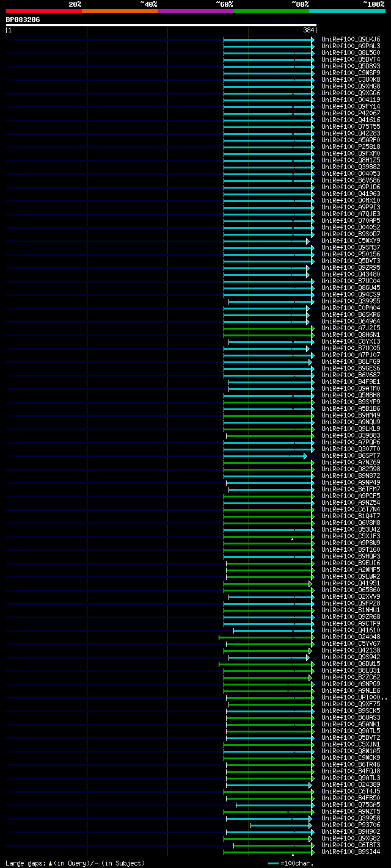
Task: Click the orange ~40% identity legend segment
Action: point(119,10)
